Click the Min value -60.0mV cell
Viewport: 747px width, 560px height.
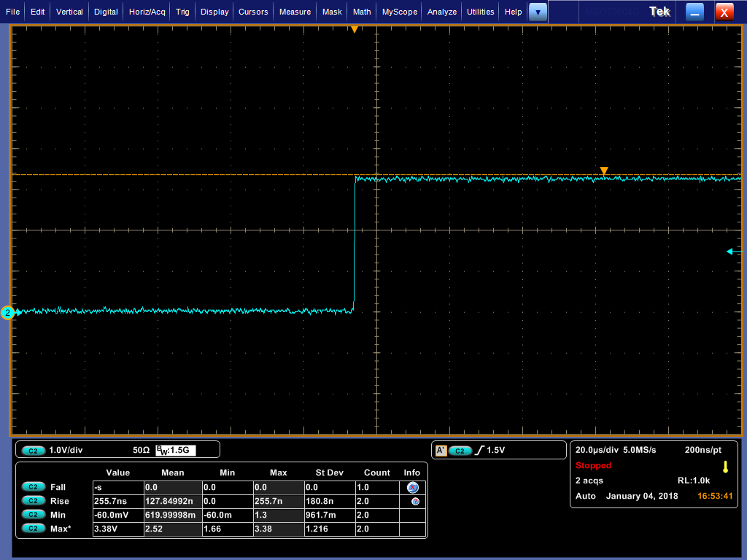click(118, 515)
